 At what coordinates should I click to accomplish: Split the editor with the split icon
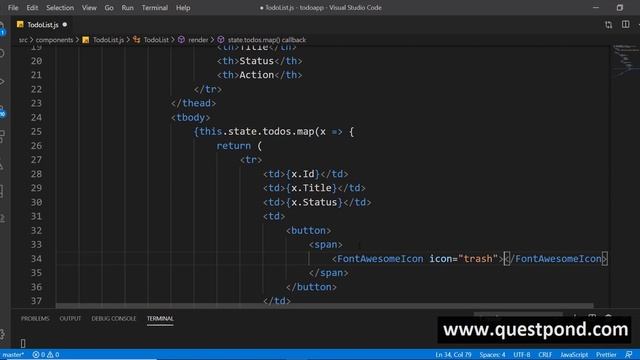(x=625, y=24)
